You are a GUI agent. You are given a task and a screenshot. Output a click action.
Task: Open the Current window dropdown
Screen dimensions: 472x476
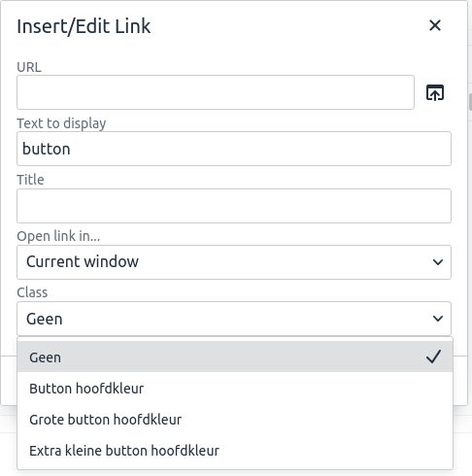click(234, 262)
